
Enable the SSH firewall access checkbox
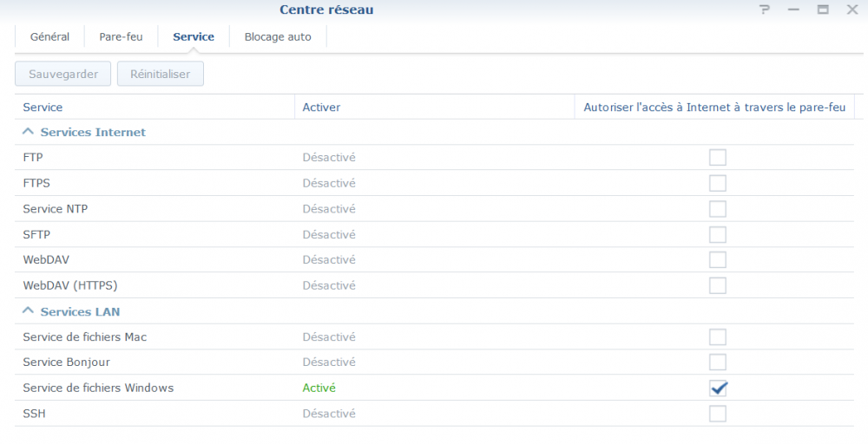tap(718, 414)
